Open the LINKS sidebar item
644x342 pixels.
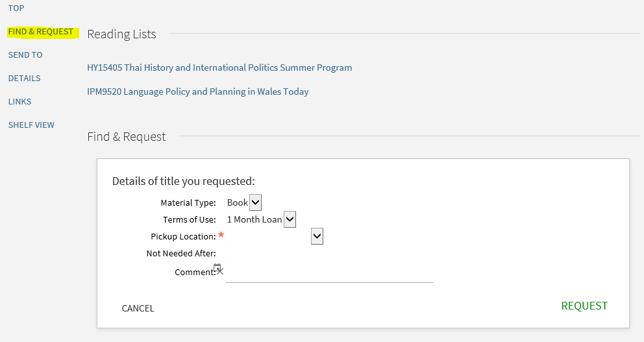point(19,101)
